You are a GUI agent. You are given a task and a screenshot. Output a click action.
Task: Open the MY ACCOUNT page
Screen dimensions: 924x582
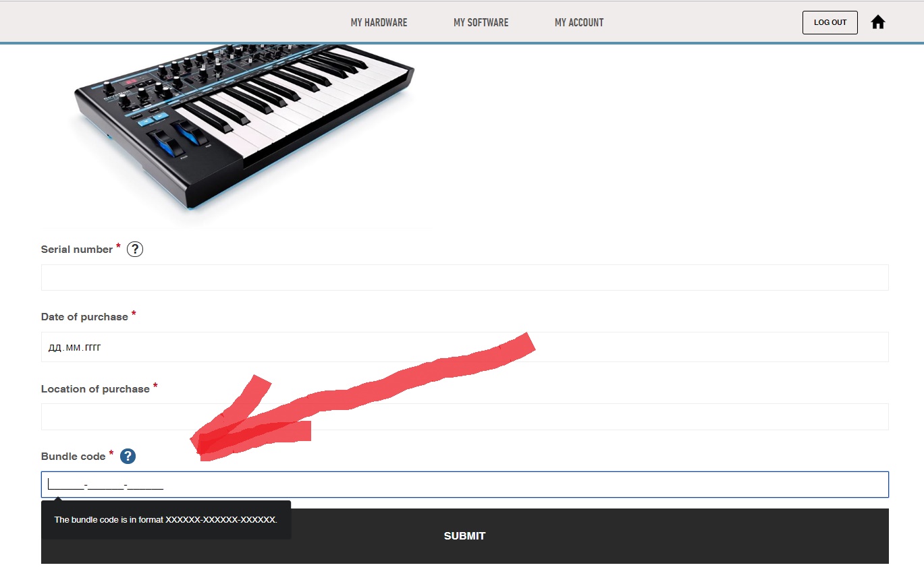point(579,22)
